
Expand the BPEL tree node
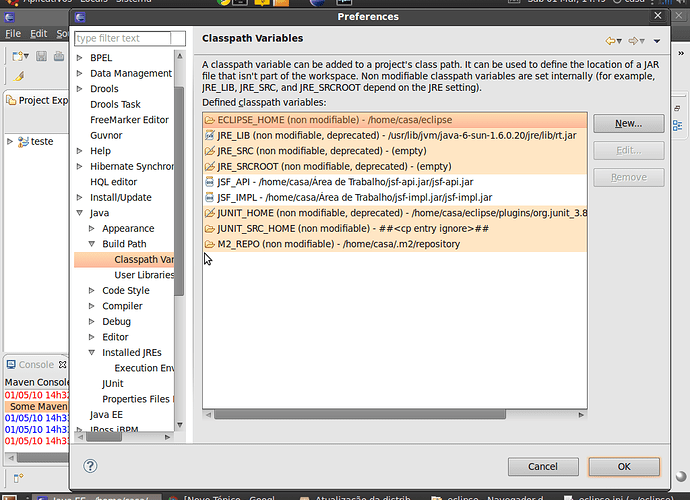pos(80,58)
